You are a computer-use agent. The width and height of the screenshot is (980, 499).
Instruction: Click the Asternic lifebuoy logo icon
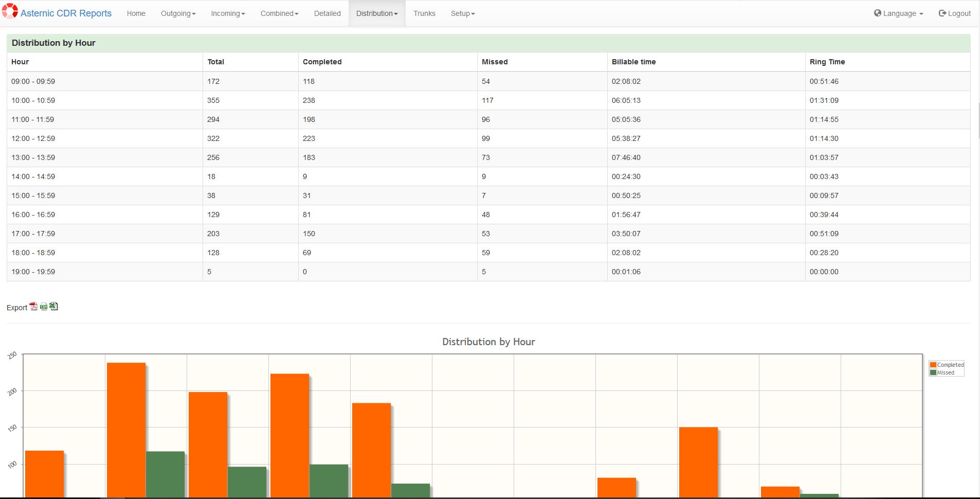coord(10,11)
